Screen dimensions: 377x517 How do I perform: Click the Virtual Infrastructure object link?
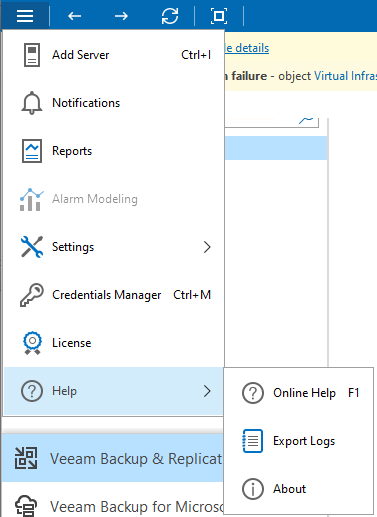[x=346, y=76]
